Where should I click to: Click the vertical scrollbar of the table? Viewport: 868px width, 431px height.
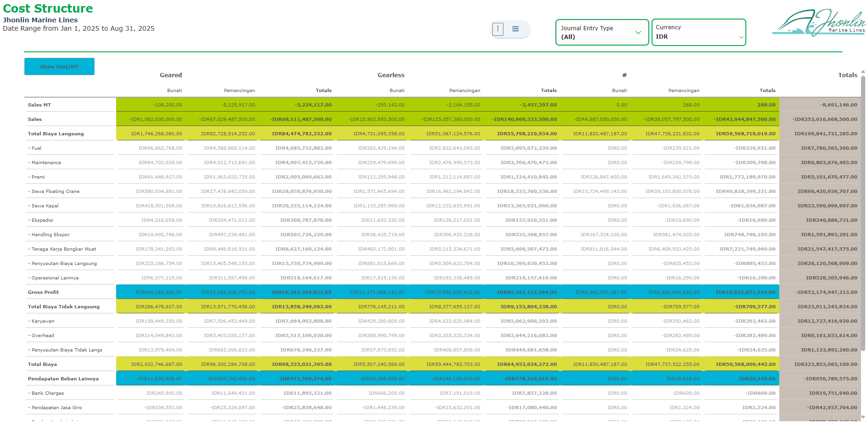click(x=863, y=212)
